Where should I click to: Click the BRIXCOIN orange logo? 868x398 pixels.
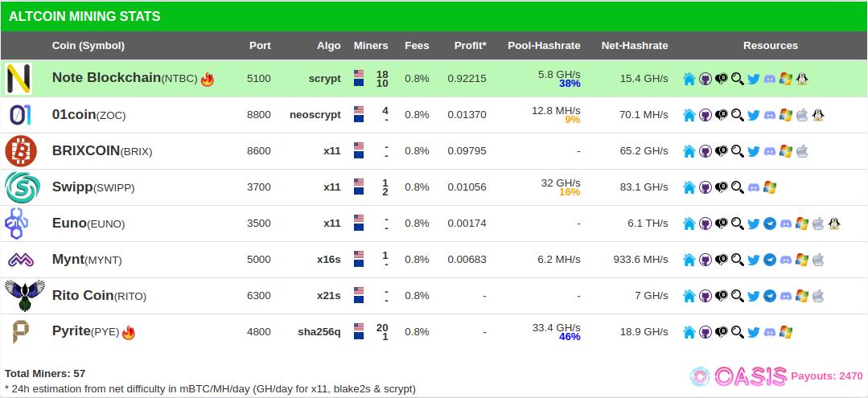[x=21, y=151]
